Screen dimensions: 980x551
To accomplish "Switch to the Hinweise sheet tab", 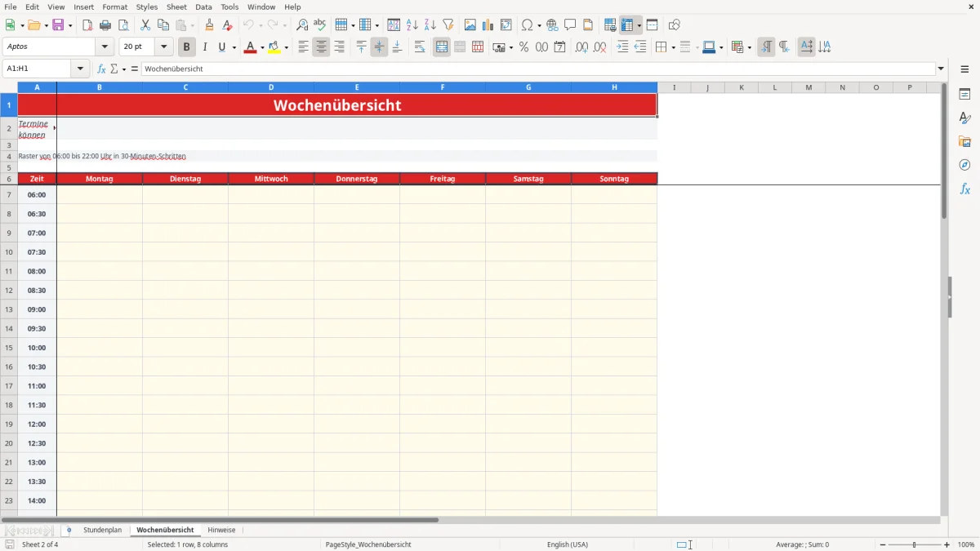I will click(x=221, y=531).
